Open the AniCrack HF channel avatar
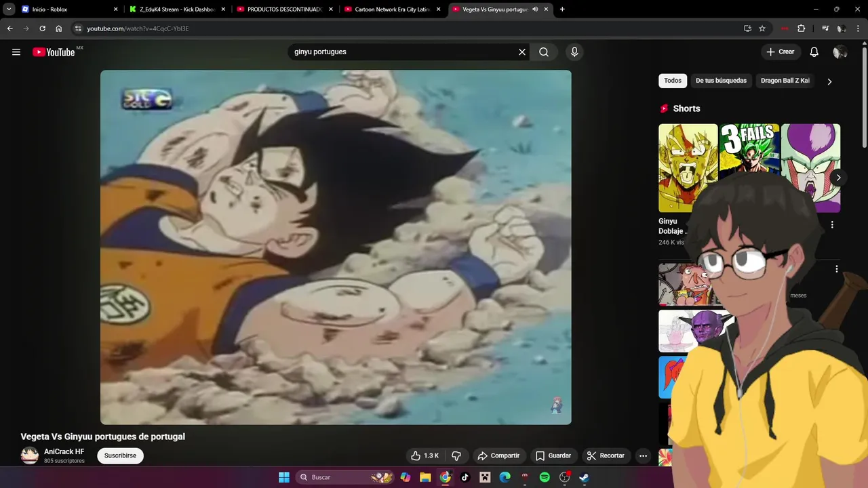Screen dimensions: 868x488 click(x=30, y=455)
